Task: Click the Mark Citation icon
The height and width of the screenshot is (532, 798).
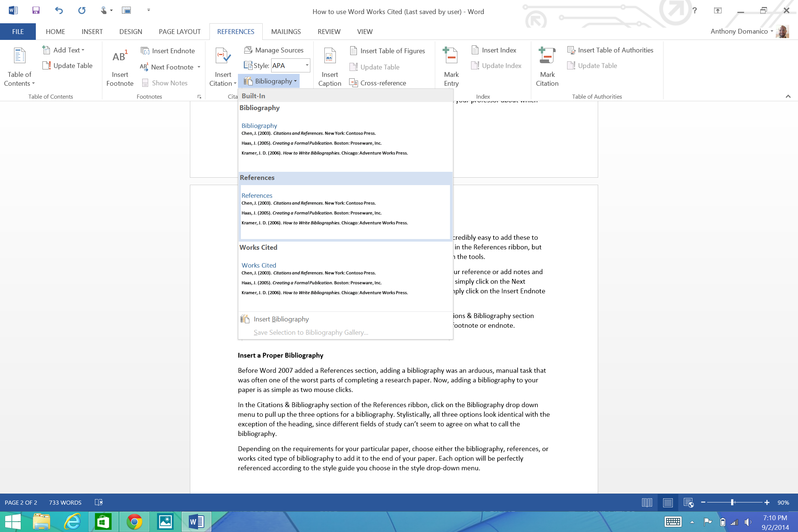Action: (547, 56)
